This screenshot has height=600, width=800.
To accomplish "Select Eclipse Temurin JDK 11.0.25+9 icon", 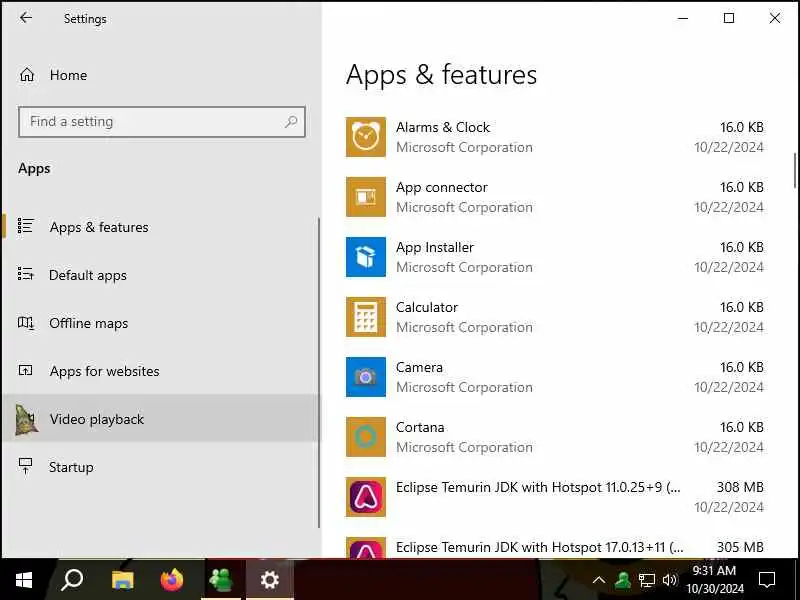I will [366, 497].
